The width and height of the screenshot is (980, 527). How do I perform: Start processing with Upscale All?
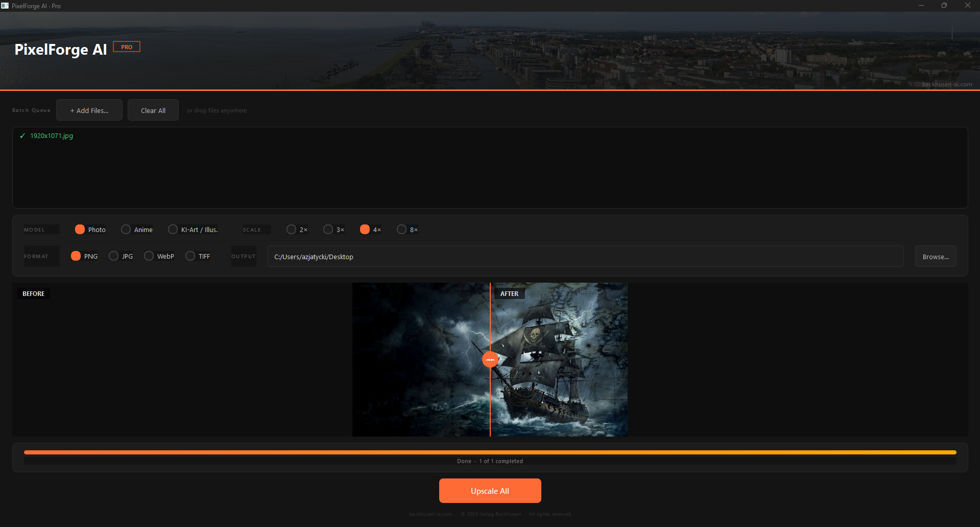[490, 491]
